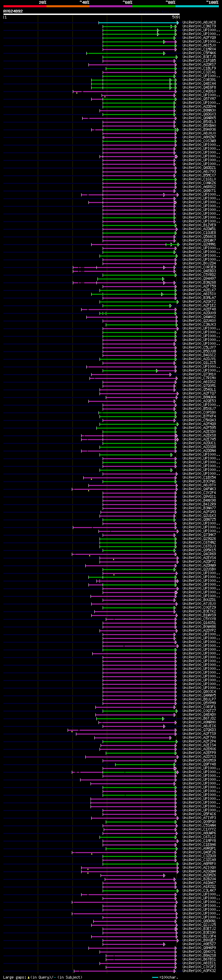Click the red 20% identity legend segment
The width and height of the screenshot is (222, 980).
point(25,6)
